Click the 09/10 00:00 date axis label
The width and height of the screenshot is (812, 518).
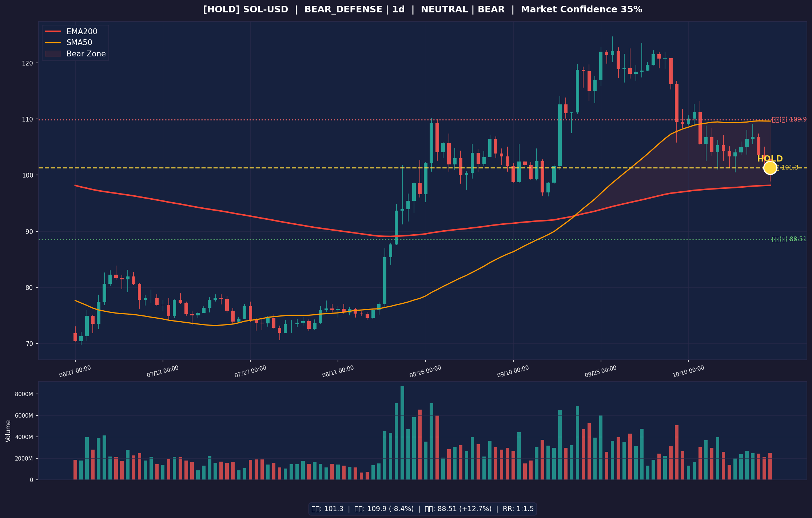tap(513, 371)
